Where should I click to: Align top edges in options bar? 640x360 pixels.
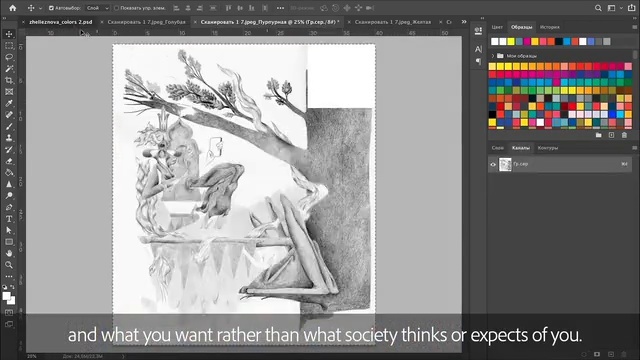(229, 8)
